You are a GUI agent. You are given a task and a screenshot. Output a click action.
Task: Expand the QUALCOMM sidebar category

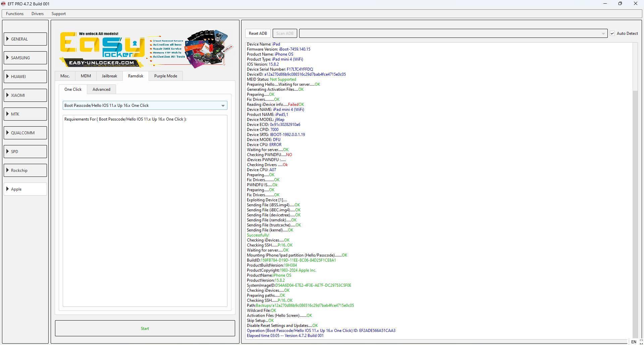pos(25,133)
